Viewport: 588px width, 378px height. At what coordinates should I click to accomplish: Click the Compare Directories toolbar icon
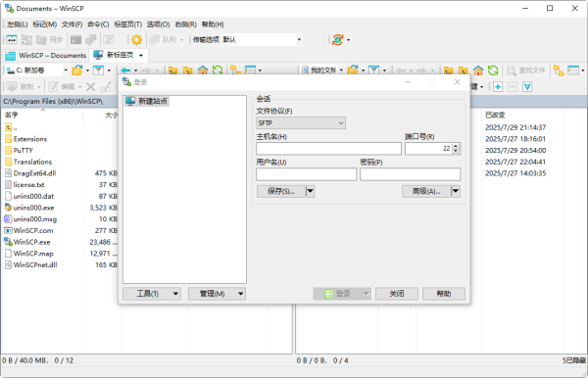click(12, 40)
